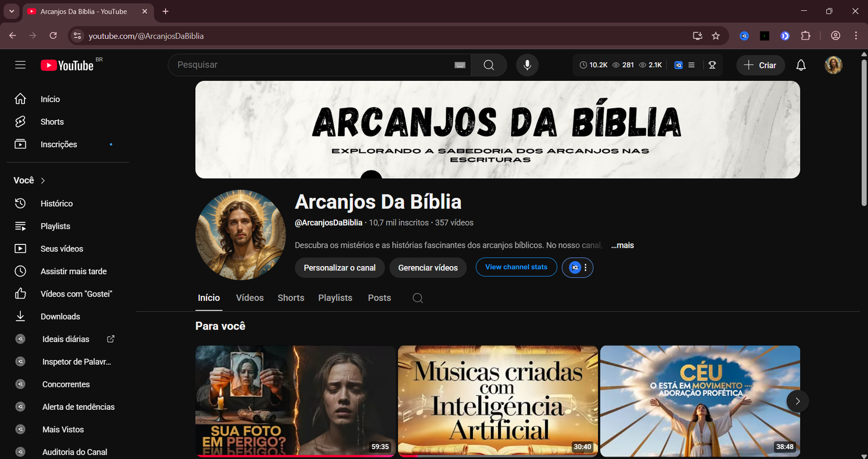Switch to the Shorts channel tab
Screen dimensions: 868x459
[291, 298]
